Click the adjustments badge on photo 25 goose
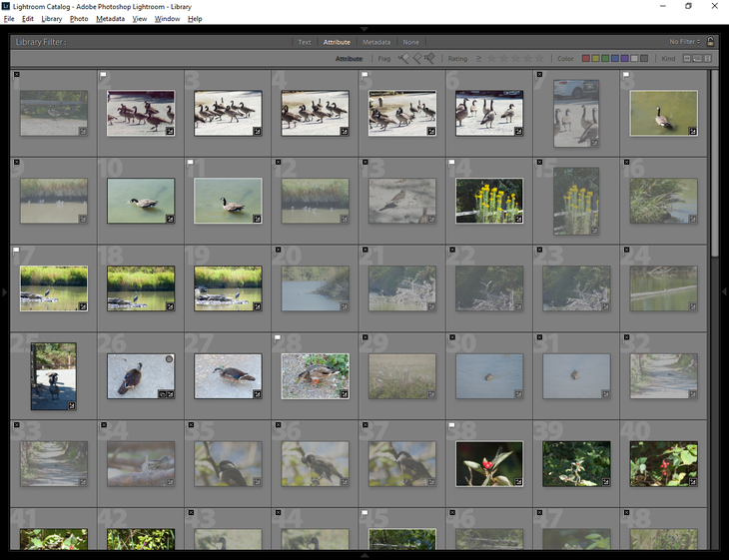The height and width of the screenshot is (560, 729). (x=72, y=405)
